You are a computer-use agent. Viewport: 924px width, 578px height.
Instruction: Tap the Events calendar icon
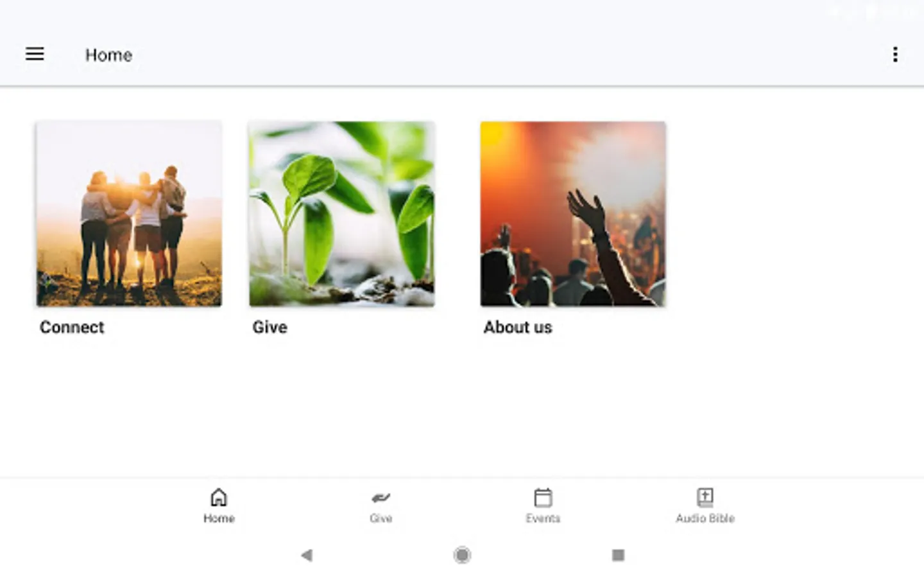543,497
